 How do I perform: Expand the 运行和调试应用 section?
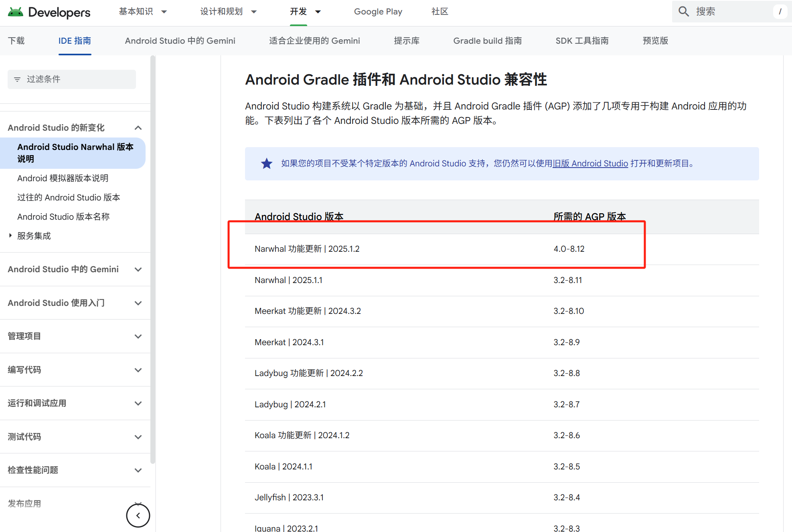click(138, 403)
